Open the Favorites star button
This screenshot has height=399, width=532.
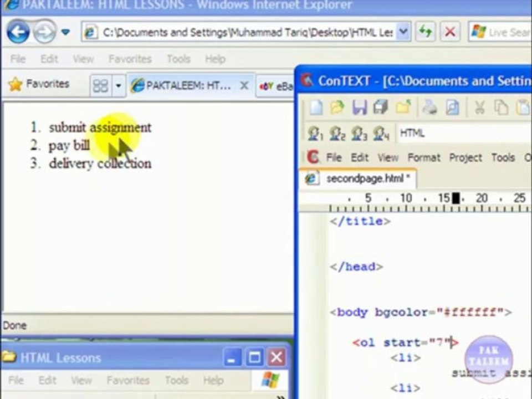[x=38, y=84]
